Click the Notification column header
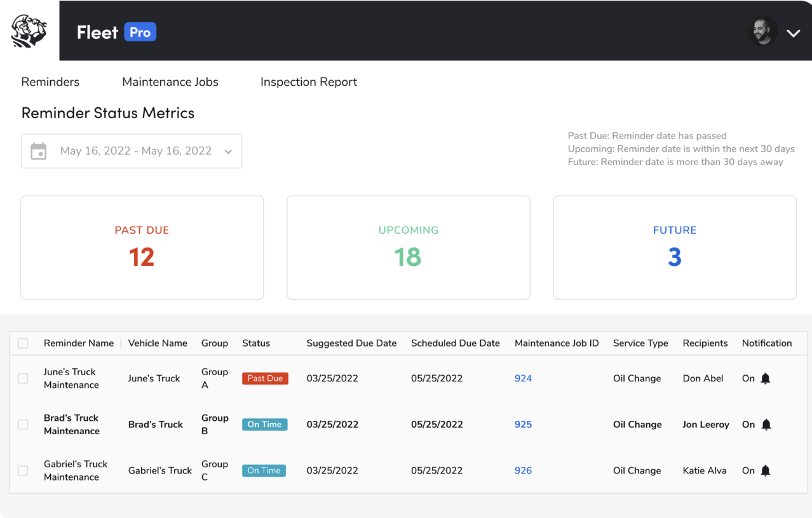This screenshot has width=812, height=518. pos(767,343)
